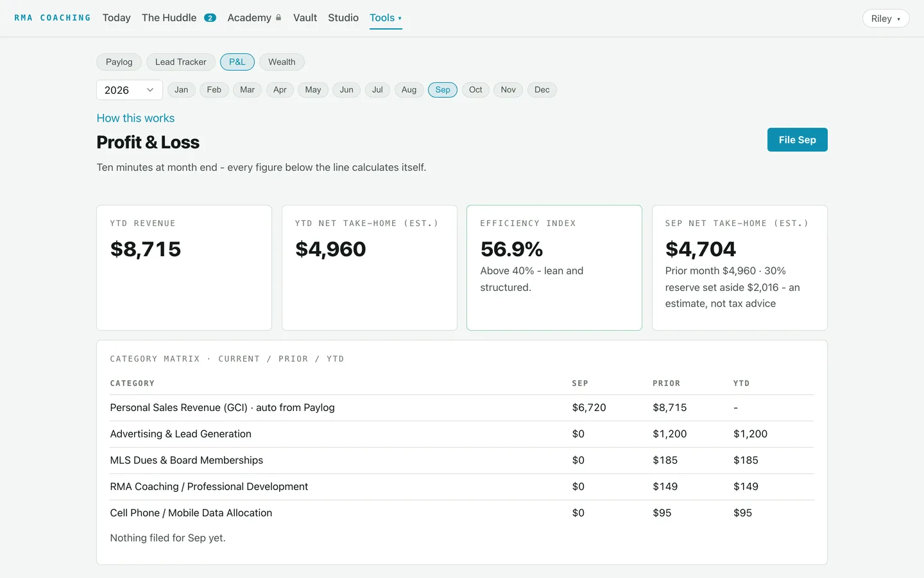Navigate to the Vault
This screenshot has width=924, height=578.
click(305, 18)
